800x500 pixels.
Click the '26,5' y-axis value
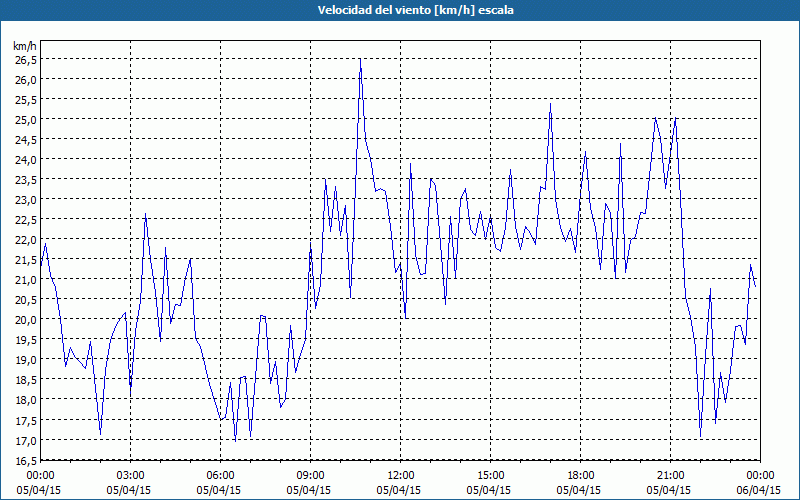click(x=26, y=60)
